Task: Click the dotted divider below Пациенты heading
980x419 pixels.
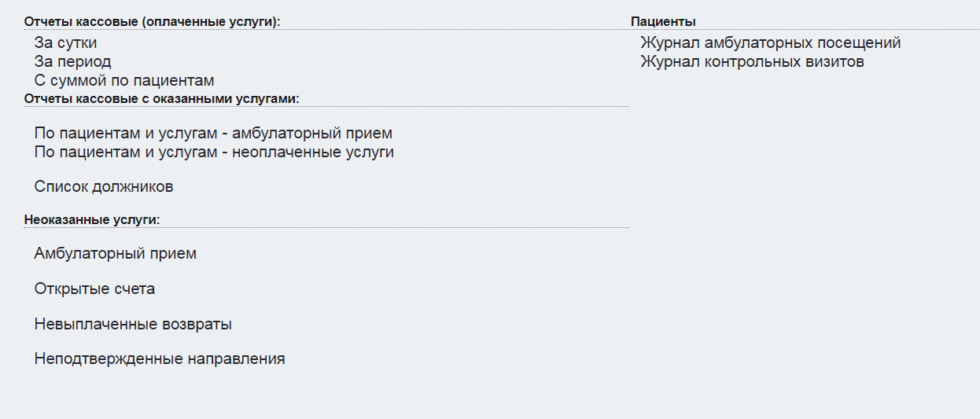Action: [x=802, y=30]
